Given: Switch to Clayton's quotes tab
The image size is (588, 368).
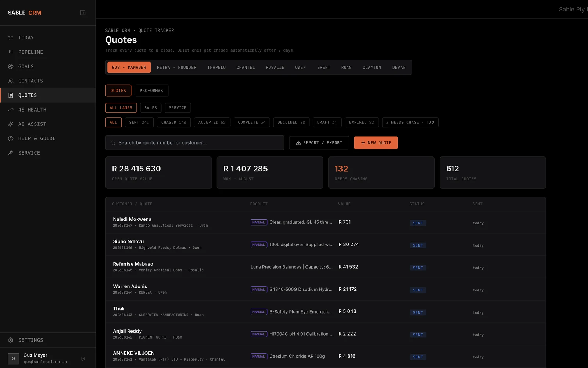Looking at the screenshot, I should 372,67.
